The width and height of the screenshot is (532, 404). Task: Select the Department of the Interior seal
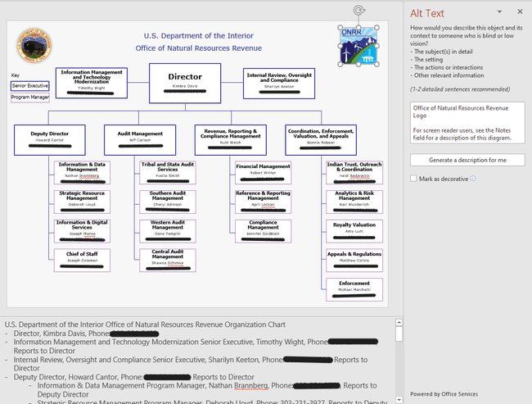(x=33, y=45)
